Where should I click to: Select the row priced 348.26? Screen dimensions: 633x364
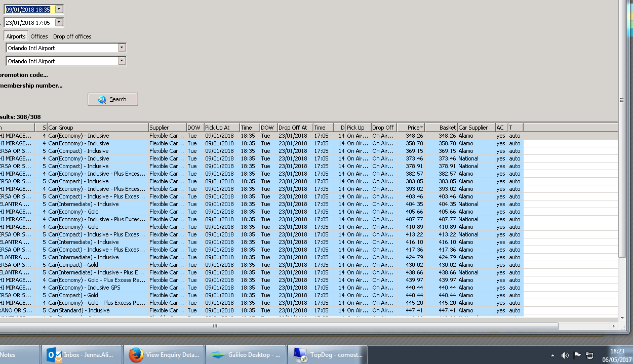(261, 136)
